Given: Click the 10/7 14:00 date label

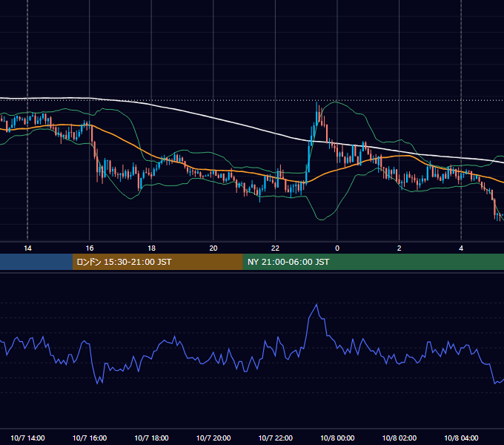Looking at the screenshot, I should click(x=27, y=438).
